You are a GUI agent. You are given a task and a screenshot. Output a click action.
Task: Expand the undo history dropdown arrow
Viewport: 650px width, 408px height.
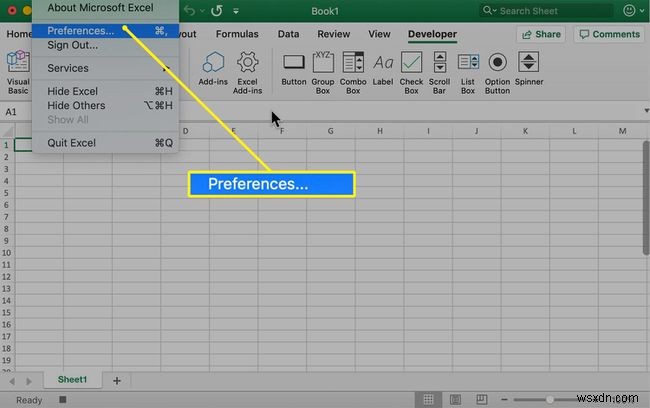coord(202,11)
